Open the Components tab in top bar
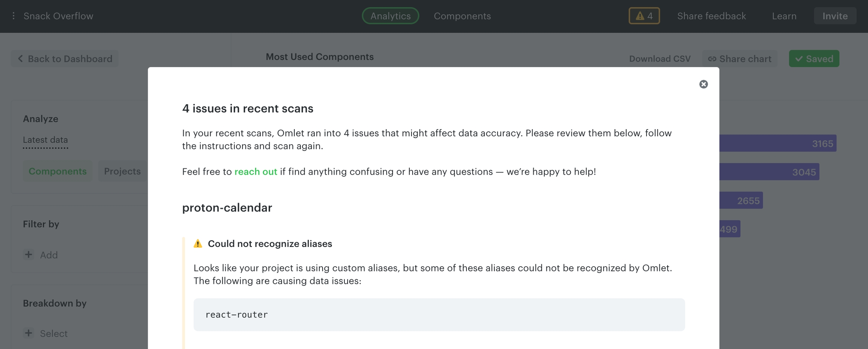 (462, 16)
